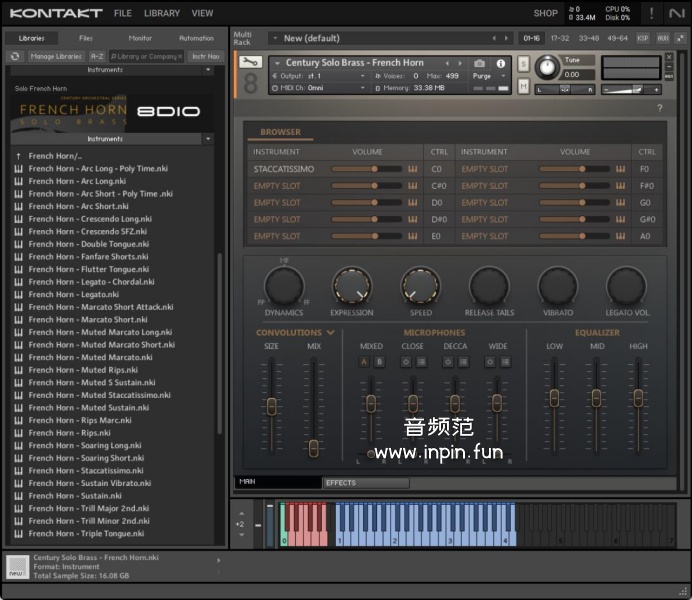Click the wrench icon to edit the instrument
Screen dimensions: 692x600
tap(251, 64)
